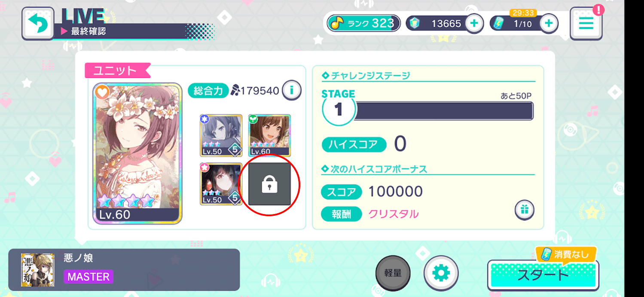The height and width of the screenshot is (297, 644).
Task: Tap the back arrow icon
Action: click(x=38, y=24)
